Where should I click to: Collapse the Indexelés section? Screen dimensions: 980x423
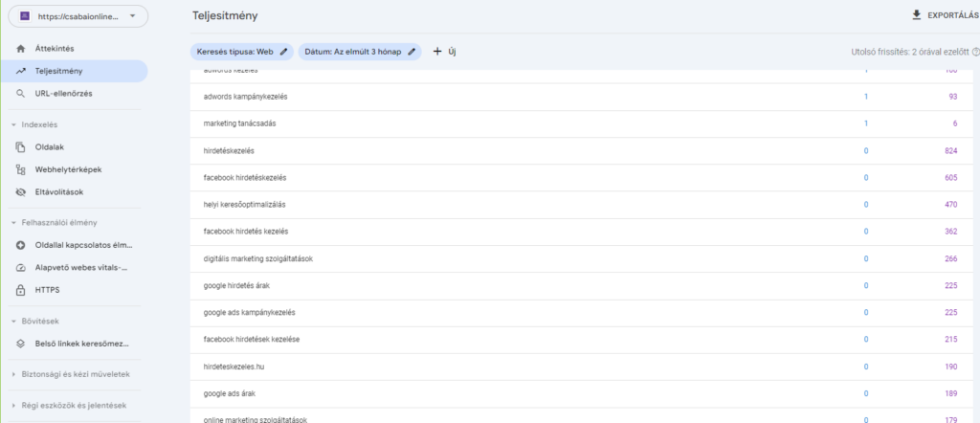[x=13, y=124]
